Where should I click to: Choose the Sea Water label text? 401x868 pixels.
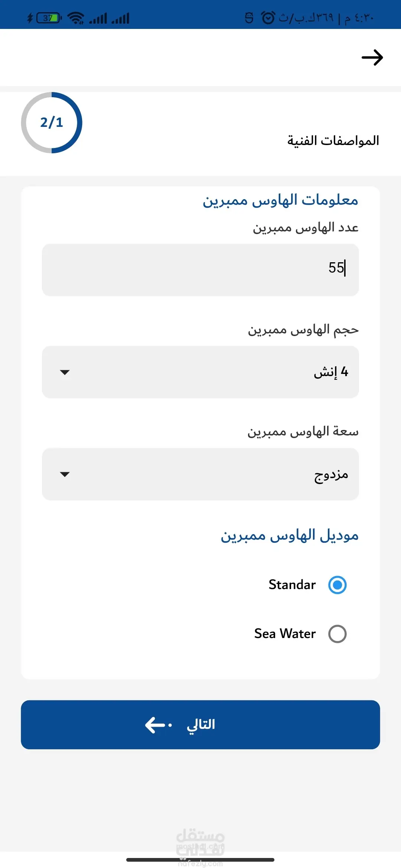[x=285, y=634]
